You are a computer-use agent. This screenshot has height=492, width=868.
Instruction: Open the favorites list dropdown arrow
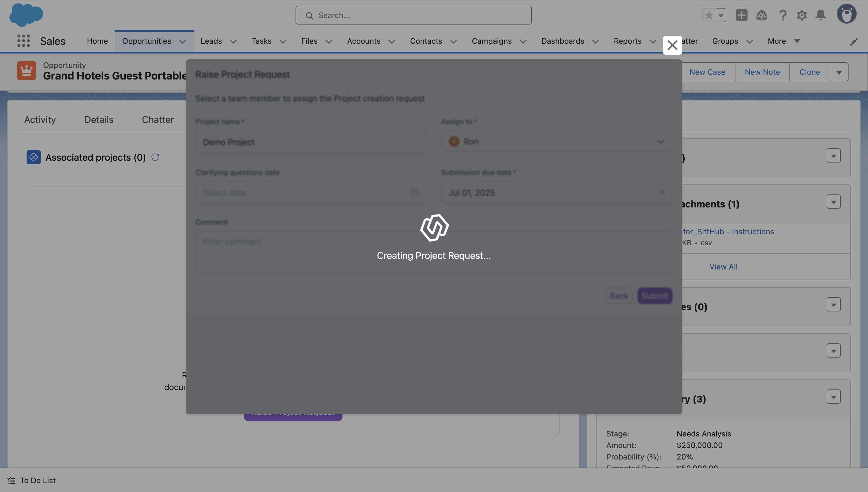pyautogui.click(x=721, y=15)
